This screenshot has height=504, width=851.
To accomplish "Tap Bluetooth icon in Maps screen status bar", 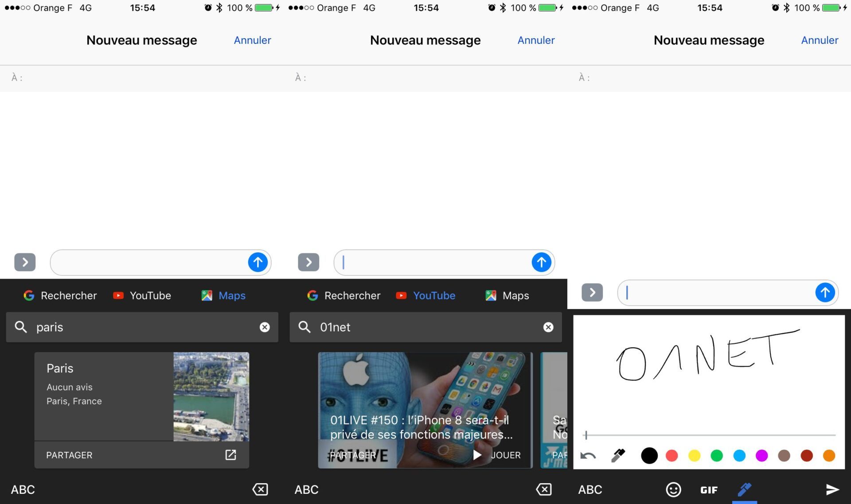I will pos(219,8).
